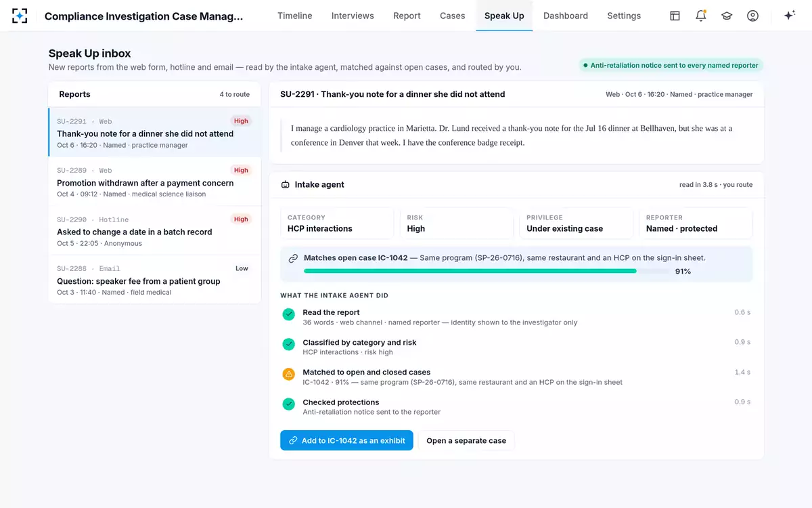The width and height of the screenshot is (812, 508).
Task: Open the sparkle AI assistant icon
Action: (789, 16)
